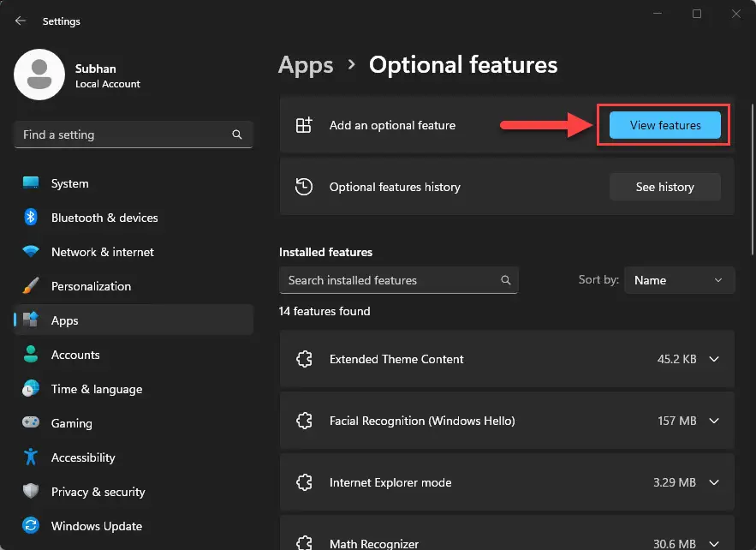Viewport: 756px width, 550px height.
Task: Click the 45.2 KB size value
Action: click(x=677, y=359)
